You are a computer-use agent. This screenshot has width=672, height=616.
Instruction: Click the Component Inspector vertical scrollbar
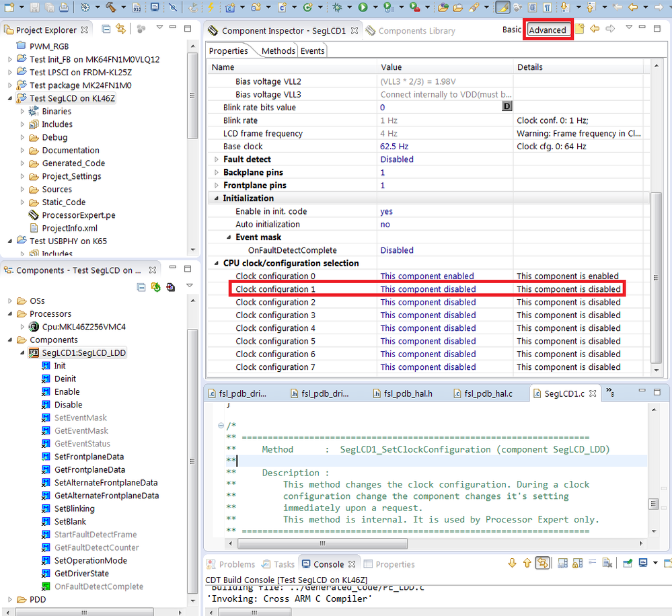click(656, 278)
